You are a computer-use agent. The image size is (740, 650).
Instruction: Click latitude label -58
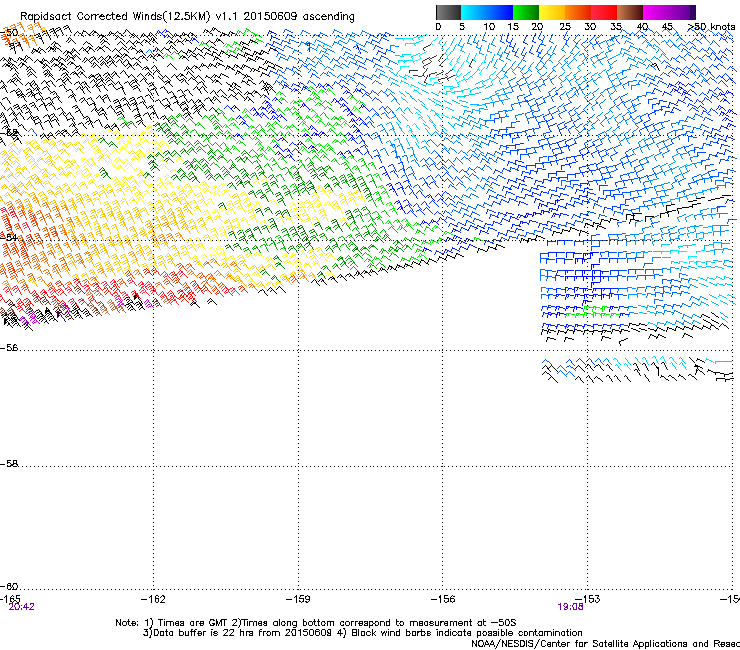9,464
